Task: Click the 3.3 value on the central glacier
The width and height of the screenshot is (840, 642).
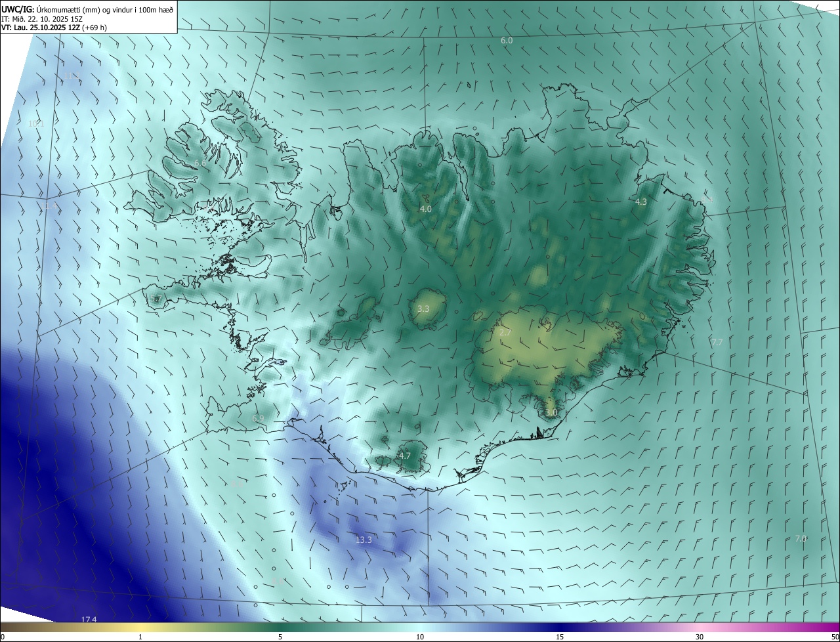Action: coord(423,309)
